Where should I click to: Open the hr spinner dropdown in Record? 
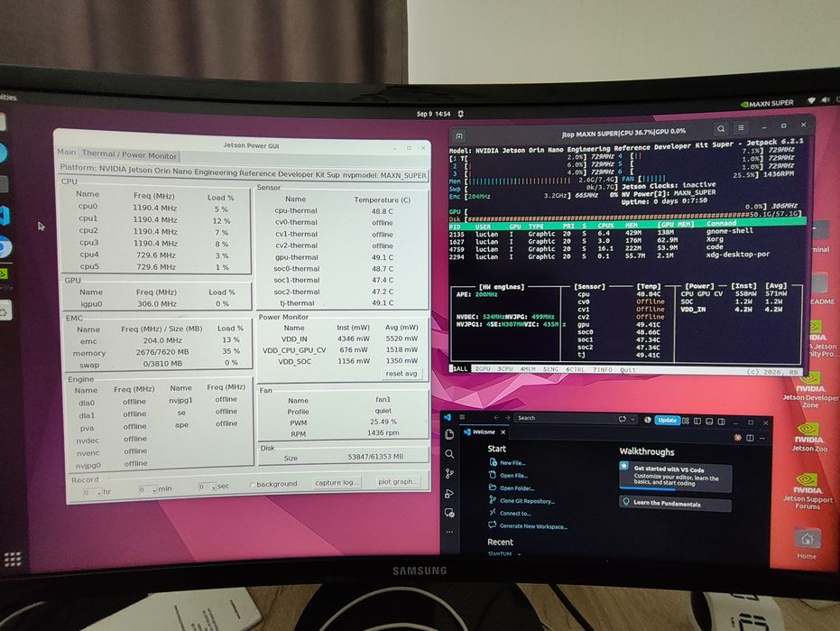99,492
